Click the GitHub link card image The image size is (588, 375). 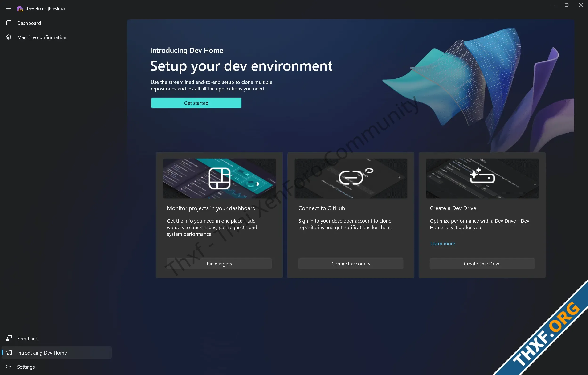click(351, 178)
